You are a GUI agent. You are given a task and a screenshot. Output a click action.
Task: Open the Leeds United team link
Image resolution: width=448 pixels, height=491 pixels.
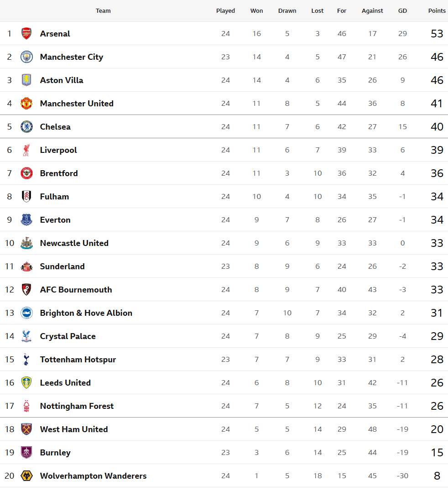point(65,383)
